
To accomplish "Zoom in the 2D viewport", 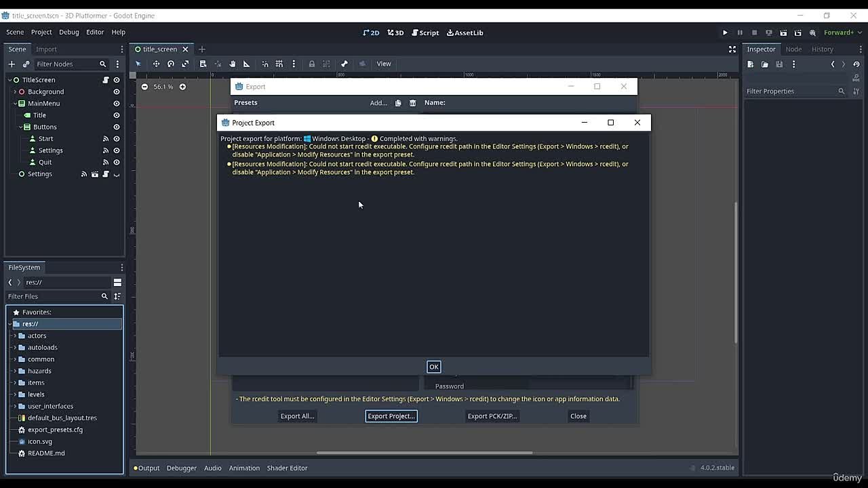I will [x=182, y=87].
